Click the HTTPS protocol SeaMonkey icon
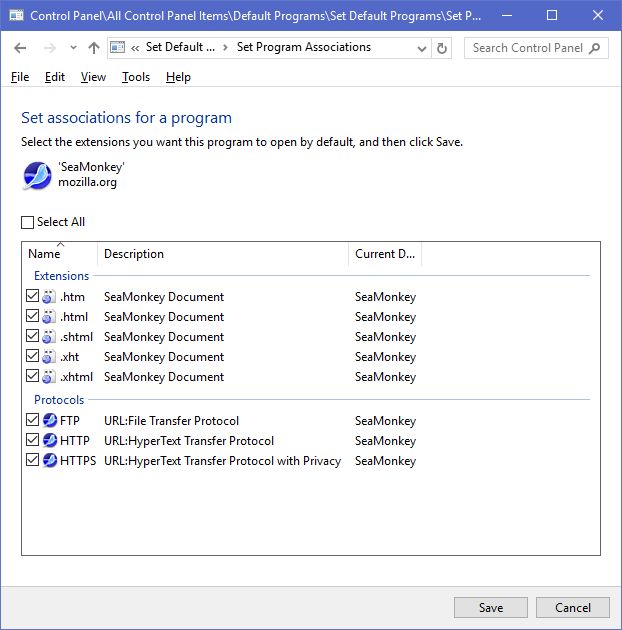 coord(50,461)
